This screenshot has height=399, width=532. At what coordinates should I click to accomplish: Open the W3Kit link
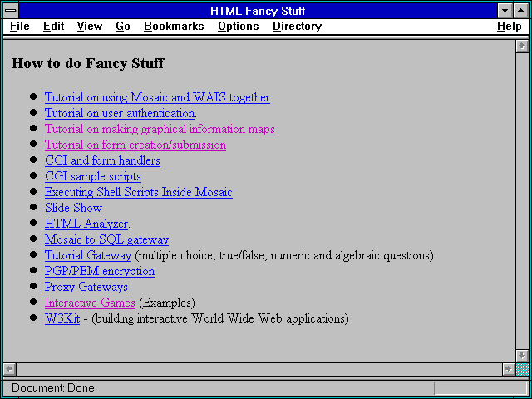click(x=62, y=318)
